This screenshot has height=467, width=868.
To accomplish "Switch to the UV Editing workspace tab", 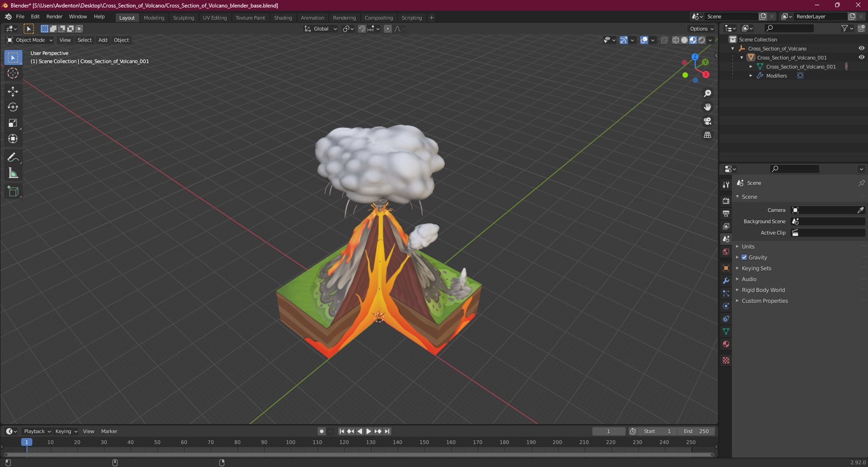I will 215,18.
